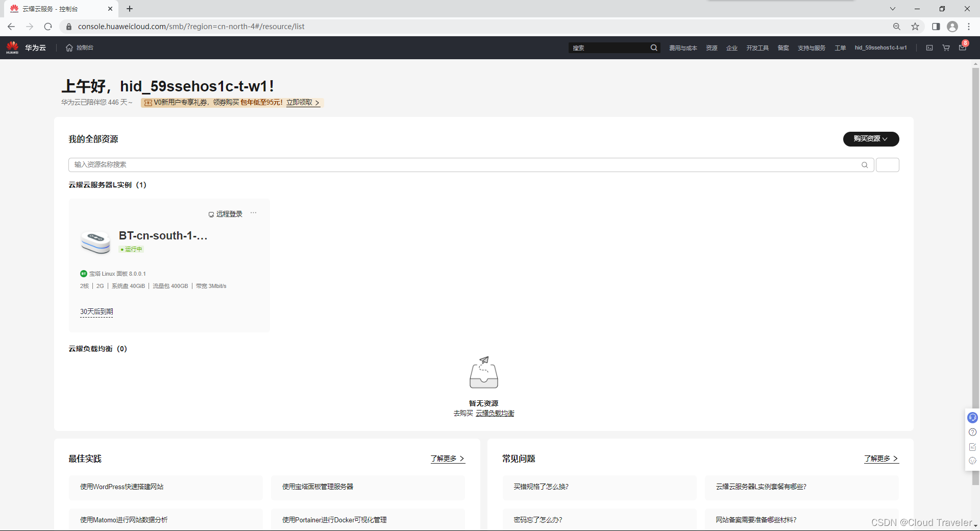Open the customer service headset icon
Screen dimensions: 980x531
tap(972, 418)
